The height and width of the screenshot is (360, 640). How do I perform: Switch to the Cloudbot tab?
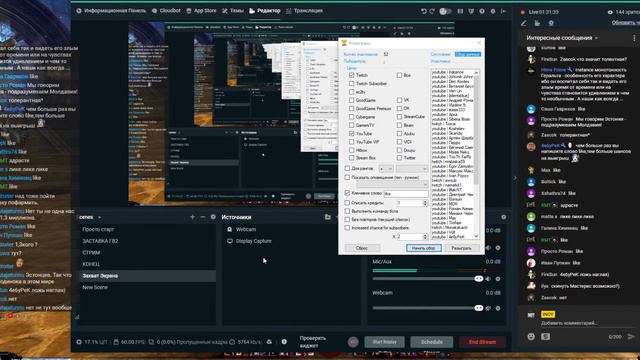point(166,11)
